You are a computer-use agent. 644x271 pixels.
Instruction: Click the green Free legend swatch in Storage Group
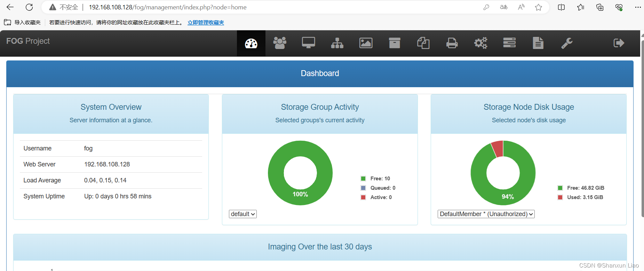pos(363,179)
